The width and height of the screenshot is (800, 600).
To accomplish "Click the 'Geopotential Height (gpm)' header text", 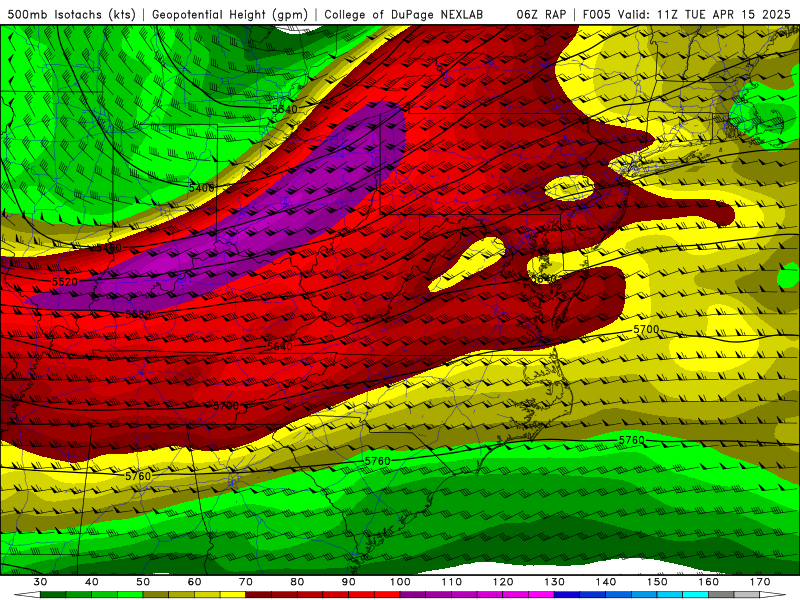I will tap(230, 14).
